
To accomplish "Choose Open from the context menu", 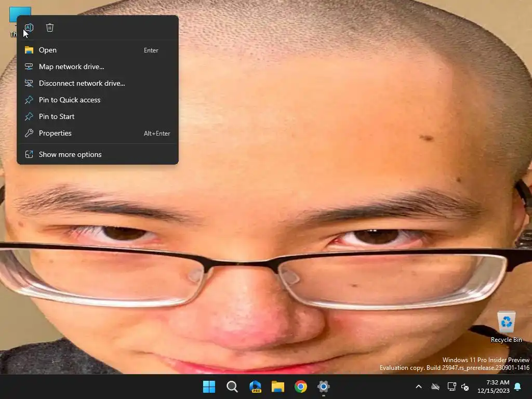I will pos(97,50).
